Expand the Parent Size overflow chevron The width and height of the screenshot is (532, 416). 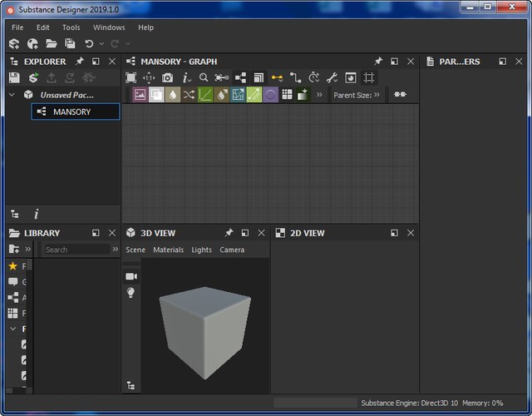tap(377, 95)
